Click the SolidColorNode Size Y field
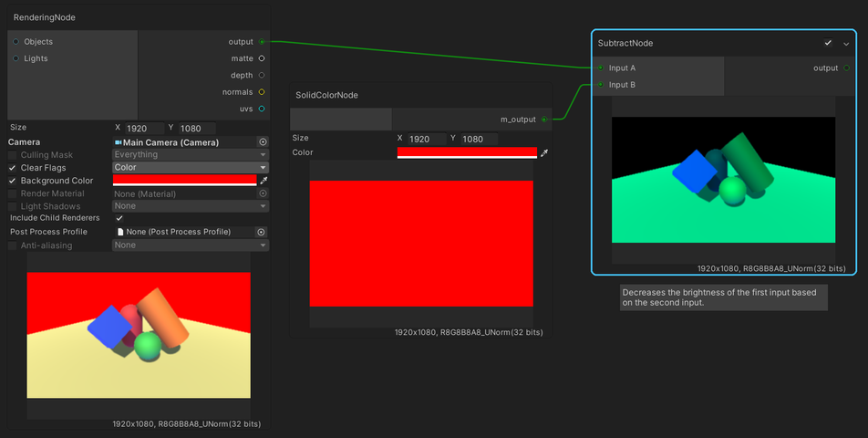 (x=479, y=140)
